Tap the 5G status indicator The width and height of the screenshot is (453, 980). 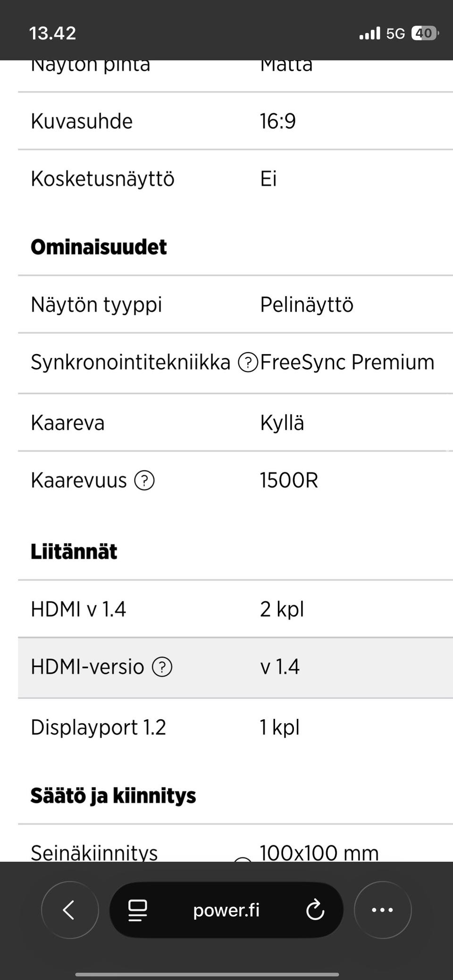click(396, 32)
